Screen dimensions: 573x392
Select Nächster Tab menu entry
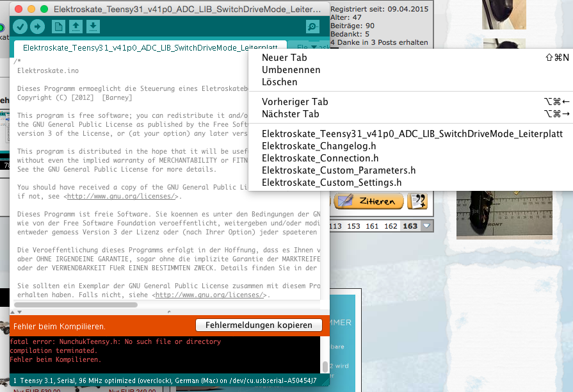coord(411,114)
